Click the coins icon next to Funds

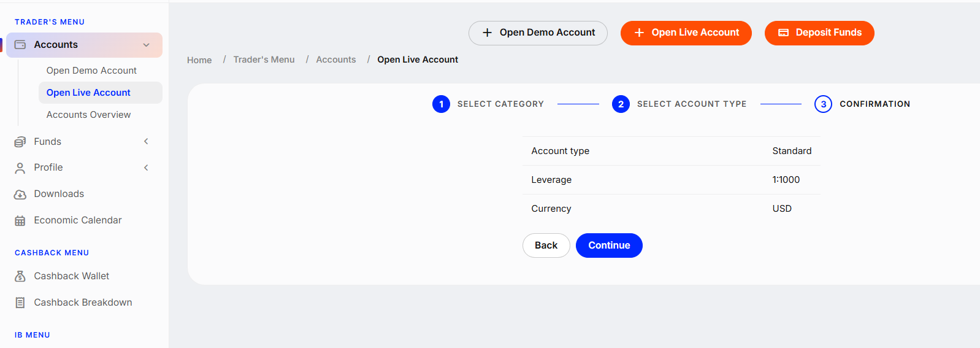point(20,142)
